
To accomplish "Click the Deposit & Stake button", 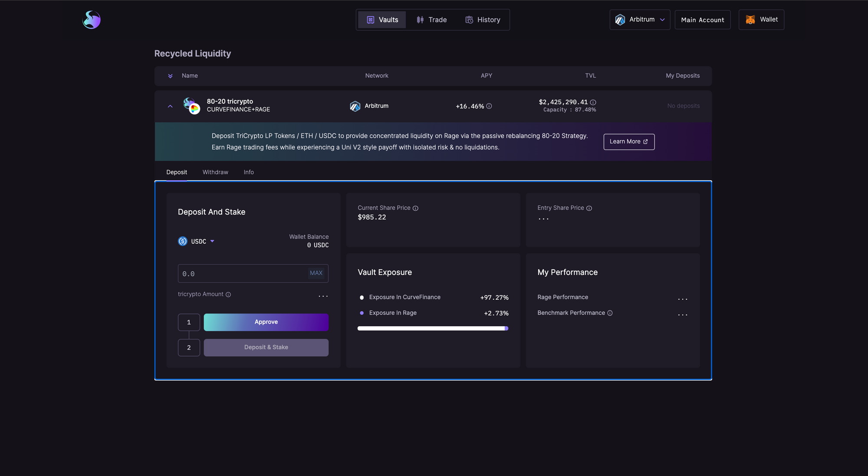I will point(266,347).
